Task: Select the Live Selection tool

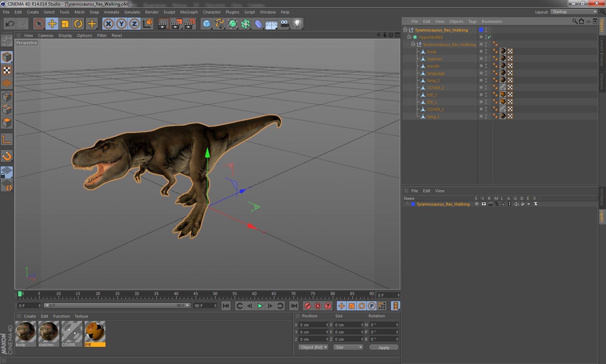Action: 39,24
